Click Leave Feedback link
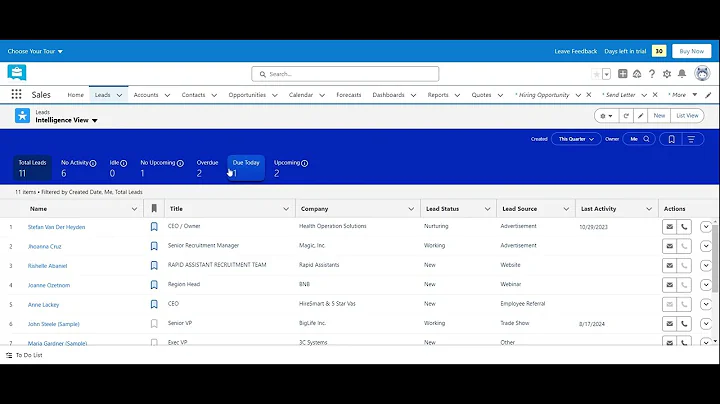The width and height of the screenshot is (720, 404). (575, 51)
